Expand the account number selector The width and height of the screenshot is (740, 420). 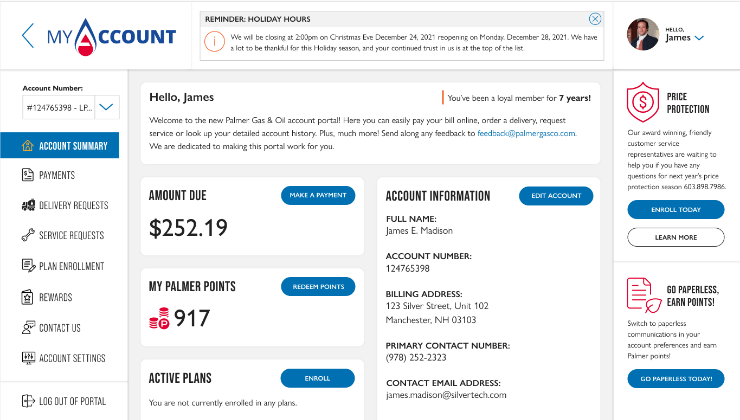coord(108,106)
